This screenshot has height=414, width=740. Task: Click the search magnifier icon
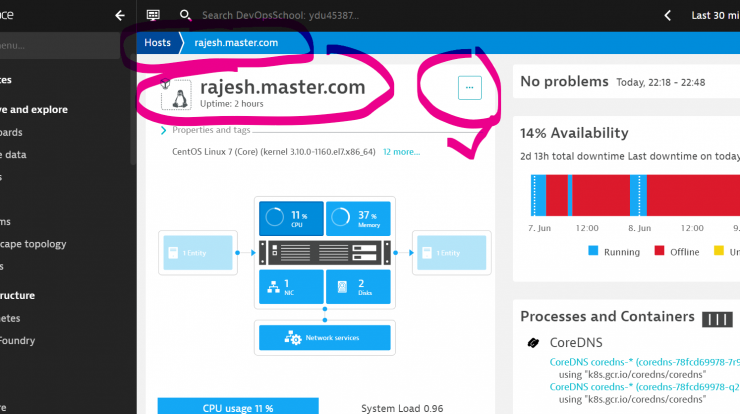[x=185, y=15]
